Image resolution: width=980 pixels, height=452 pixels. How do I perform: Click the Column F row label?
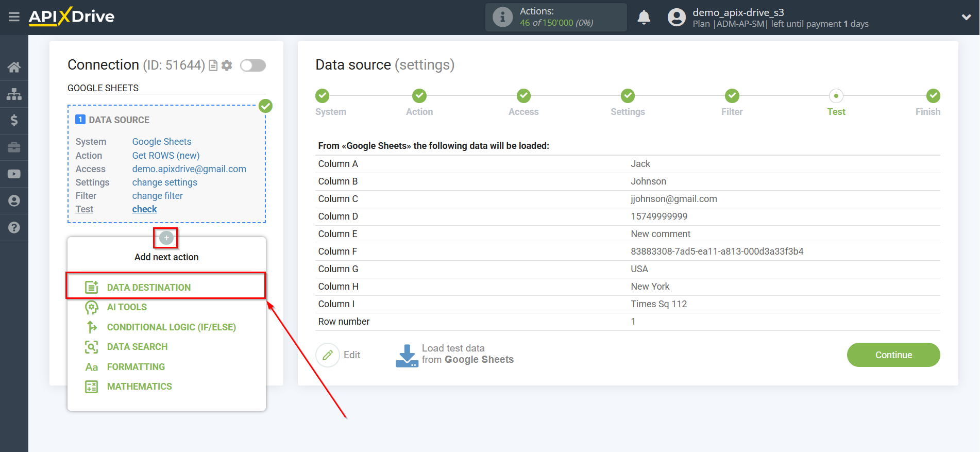(x=337, y=252)
